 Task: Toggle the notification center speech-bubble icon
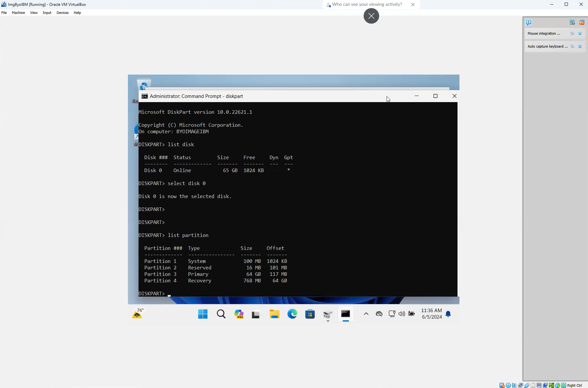pyautogui.click(x=529, y=22)
